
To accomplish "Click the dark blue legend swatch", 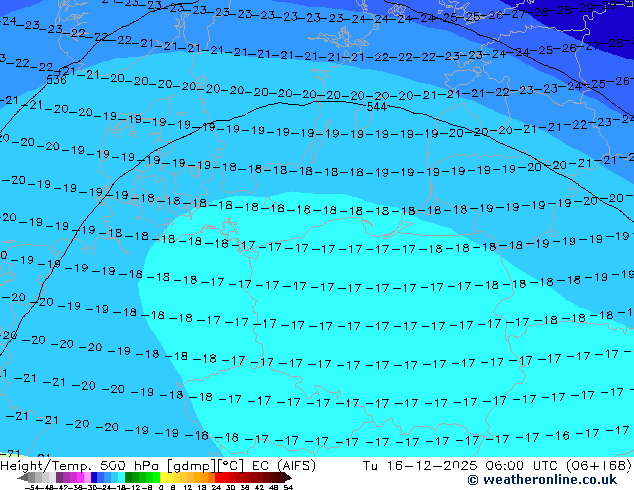I will [94, 478].
